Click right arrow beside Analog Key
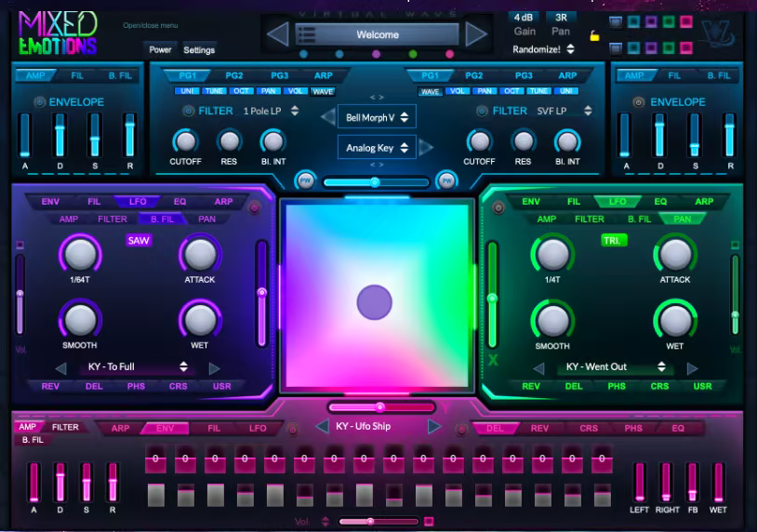 tap(426, 147)
